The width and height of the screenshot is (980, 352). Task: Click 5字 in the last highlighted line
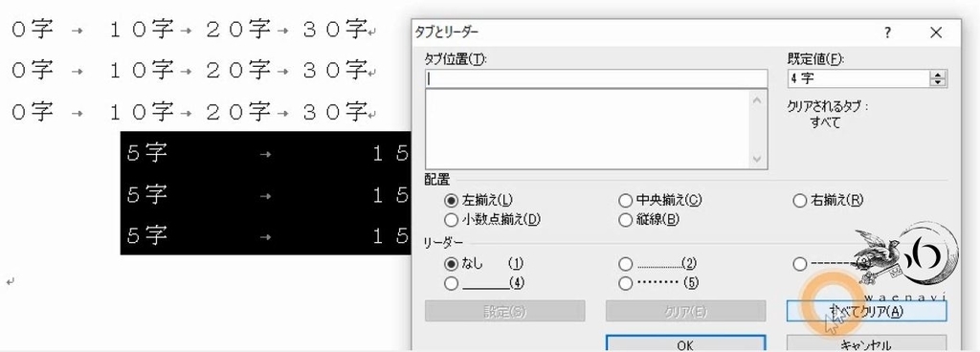click(147, 236)
